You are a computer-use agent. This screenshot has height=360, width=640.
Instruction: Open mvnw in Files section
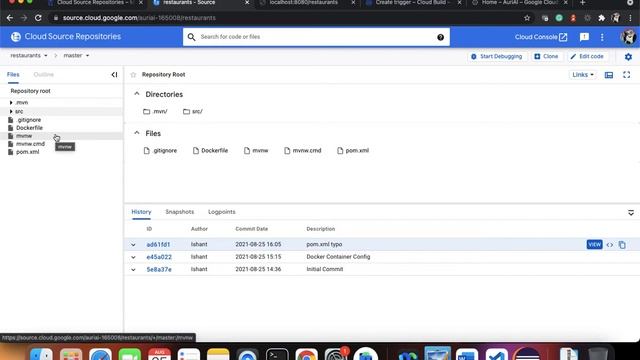(x=256, y=151)
